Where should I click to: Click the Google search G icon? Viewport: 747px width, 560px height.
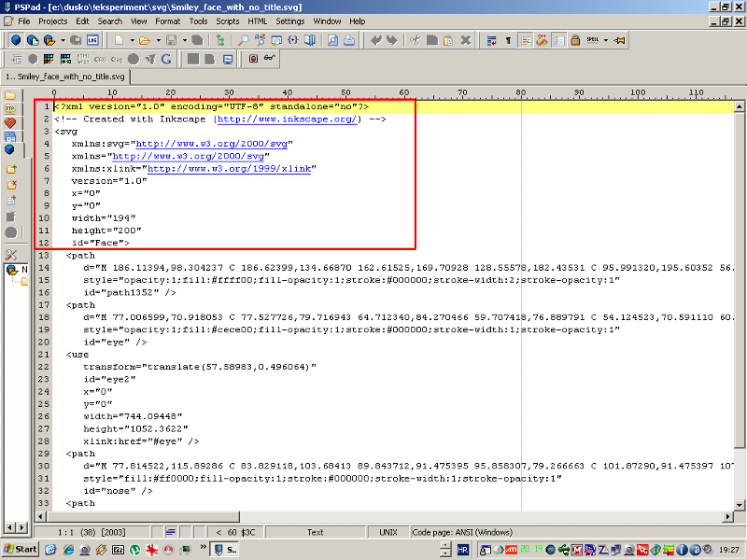tap(166, 59)
